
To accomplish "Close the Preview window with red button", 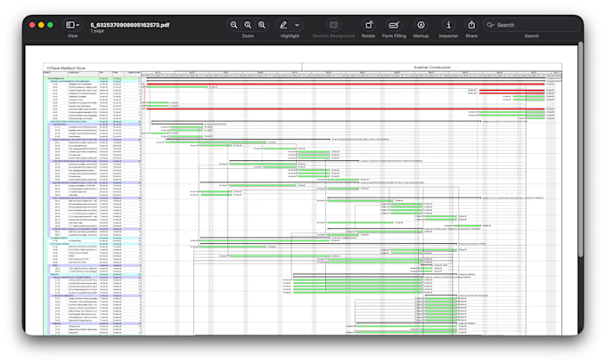I will point(32,25).
